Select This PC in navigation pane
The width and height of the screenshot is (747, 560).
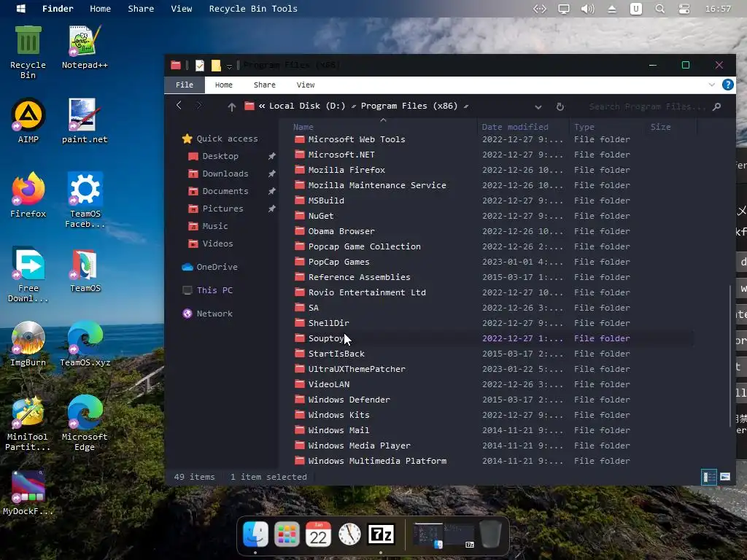(208, 290)
